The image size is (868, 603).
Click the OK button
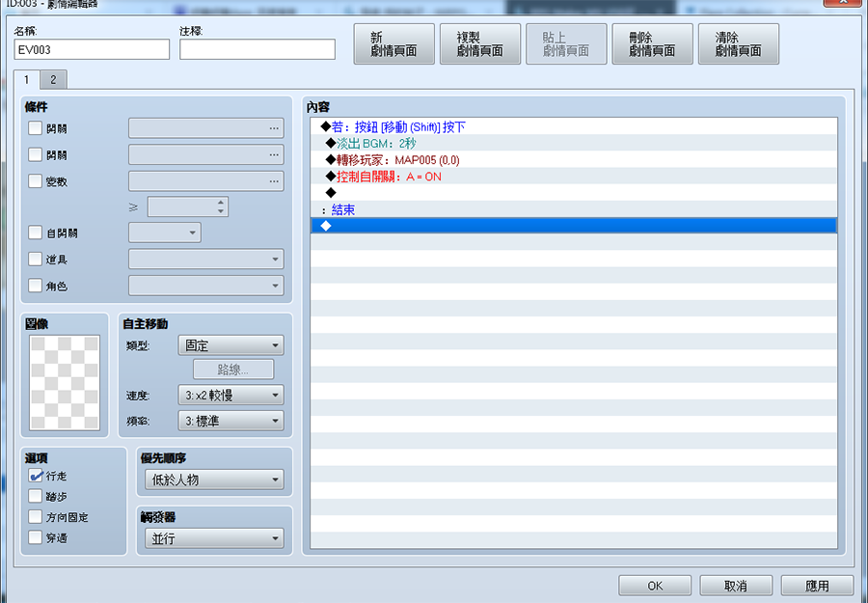coord(655,586)
